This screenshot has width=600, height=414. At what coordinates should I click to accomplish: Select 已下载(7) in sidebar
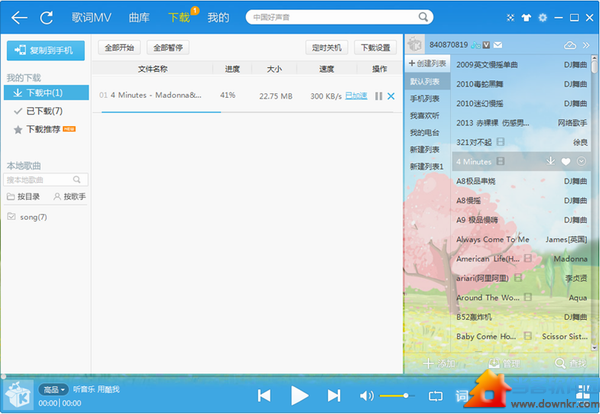[46, 111]
